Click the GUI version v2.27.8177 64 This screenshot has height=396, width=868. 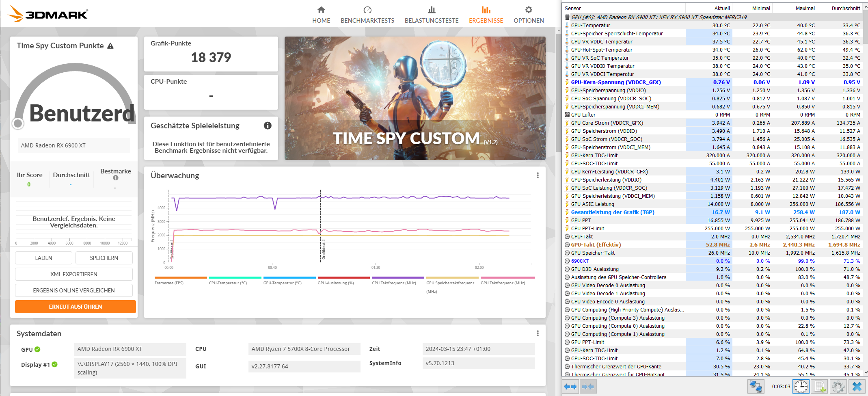coord(304,366)
